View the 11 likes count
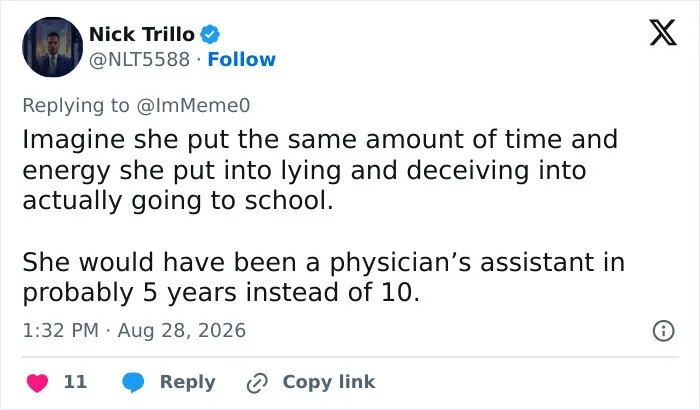Screen dimensions: 700x410 coord(75,382)
